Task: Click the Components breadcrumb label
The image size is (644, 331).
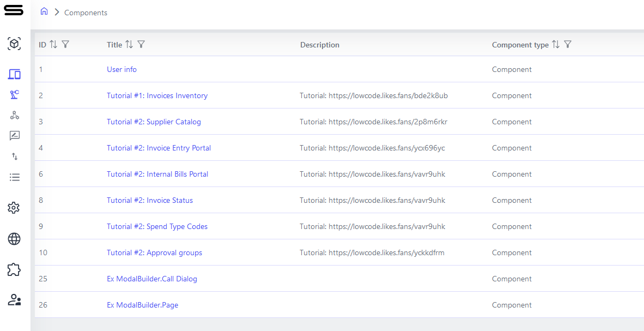Action: coord(86,12)
